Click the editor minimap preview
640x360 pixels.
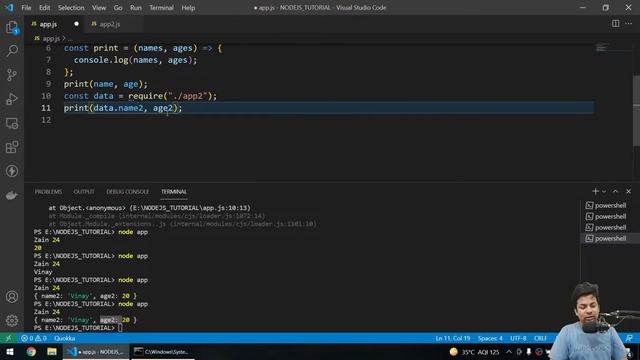point(602,48)
